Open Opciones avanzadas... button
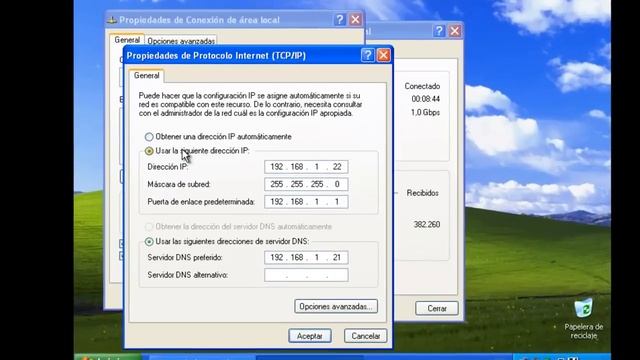640x360 pixels. (336, 307)
